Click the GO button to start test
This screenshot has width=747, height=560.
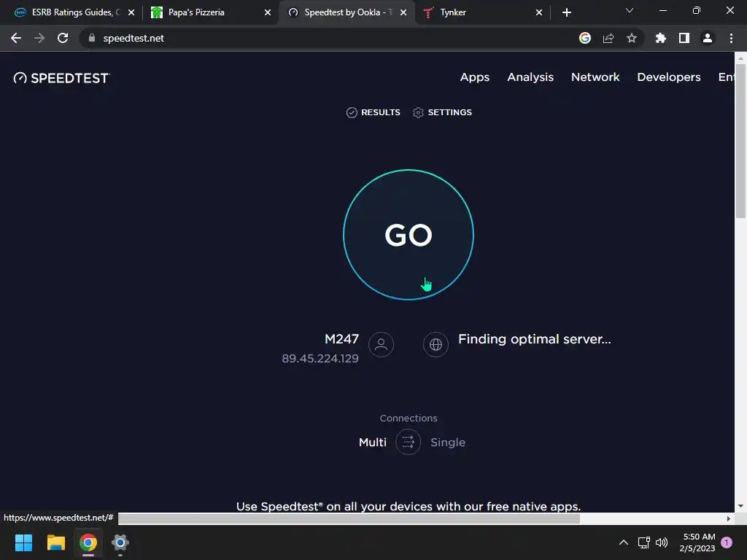point(409,235)
